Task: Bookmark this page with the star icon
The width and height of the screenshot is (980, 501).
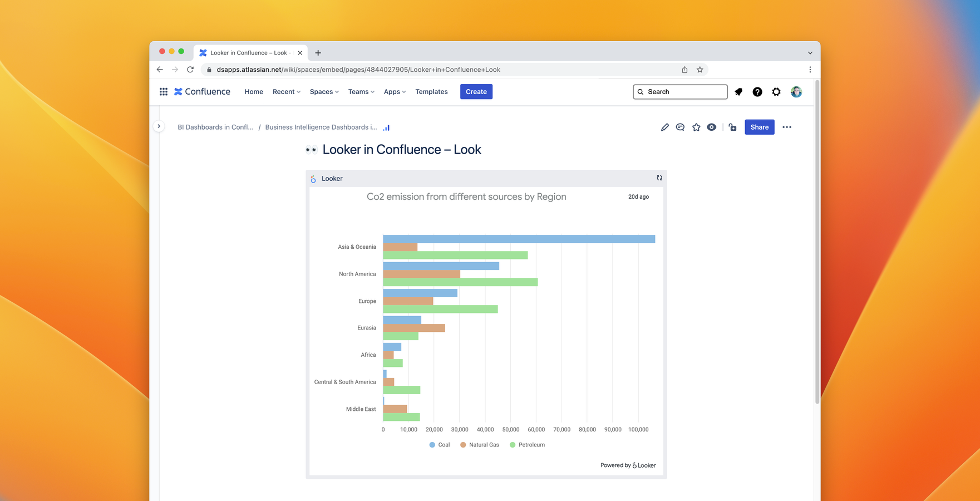Action: click(700, 70)
